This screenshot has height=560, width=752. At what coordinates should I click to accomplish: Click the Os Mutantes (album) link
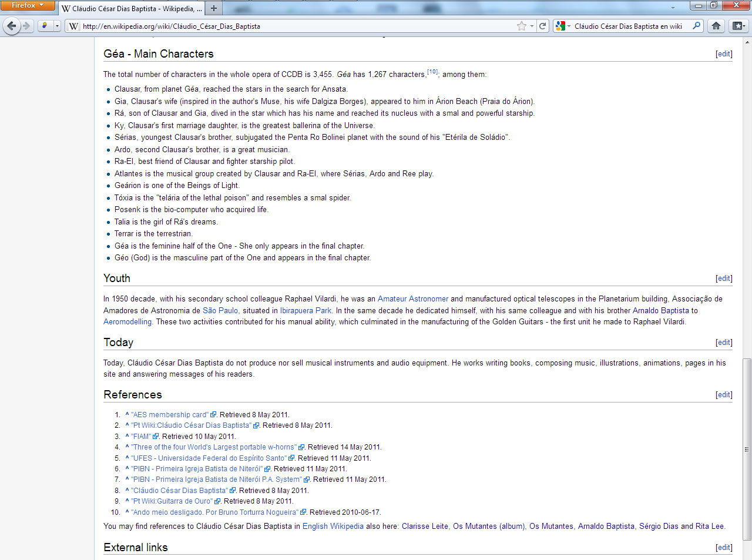tap(489, 526)
